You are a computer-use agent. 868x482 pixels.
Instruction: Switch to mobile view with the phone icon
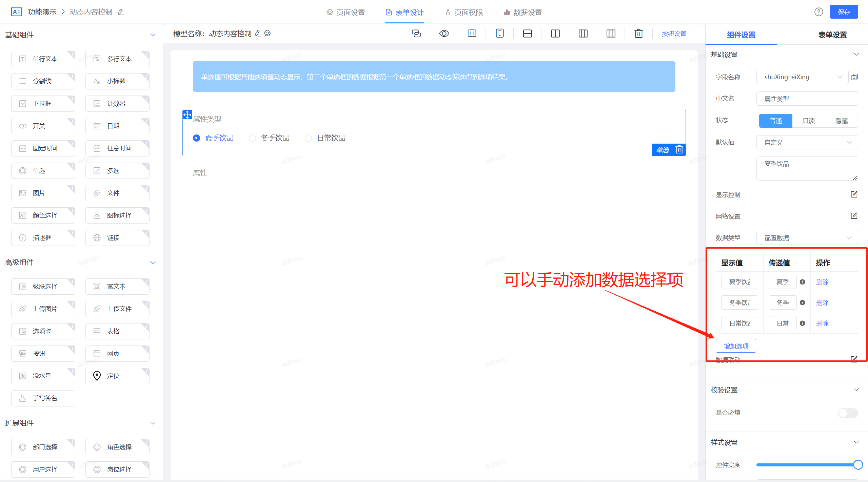click(499, 33)
